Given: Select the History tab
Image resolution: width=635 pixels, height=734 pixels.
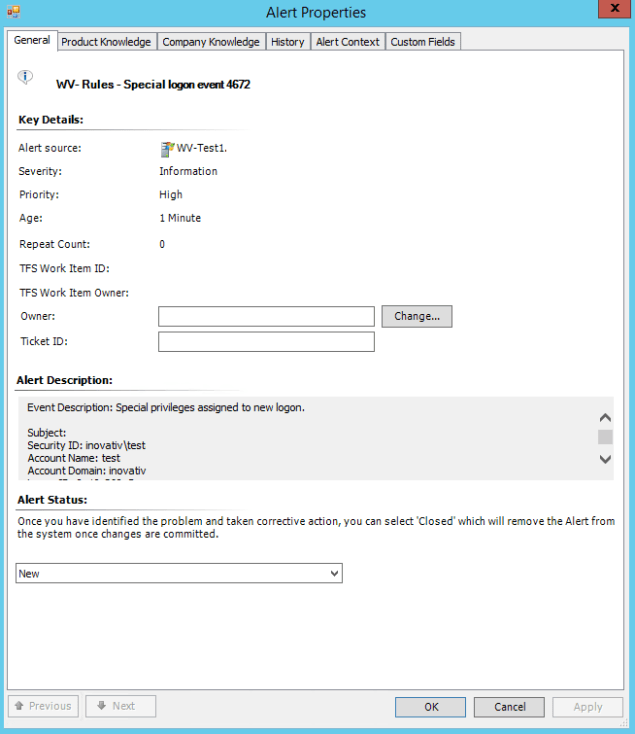Looking at the screenshot, I should click(x=287, y=42).
